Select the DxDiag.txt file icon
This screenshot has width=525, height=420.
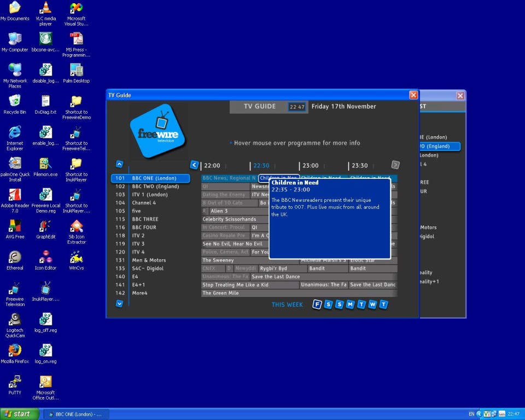point(45,104)
